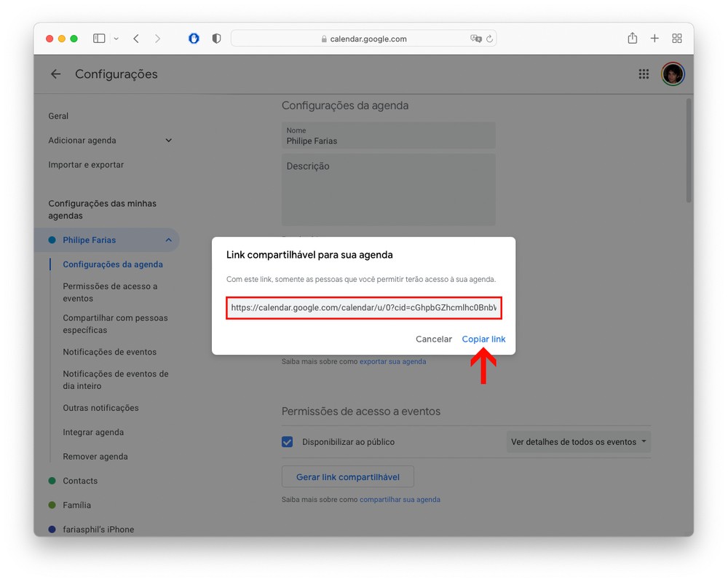728x582 pixels.
Task: Show the tab overview grid icon
Action: click(x=677, y=38)
